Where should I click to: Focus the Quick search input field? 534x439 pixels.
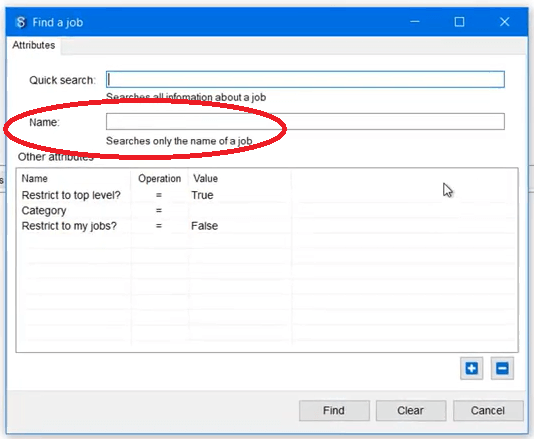(305, 80)
